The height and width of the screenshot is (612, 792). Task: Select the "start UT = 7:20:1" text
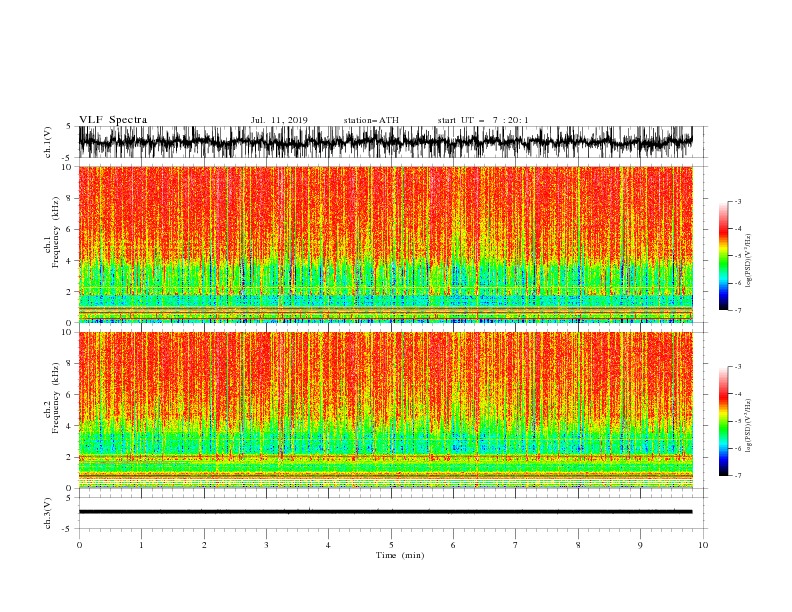[x=483, y=120]
